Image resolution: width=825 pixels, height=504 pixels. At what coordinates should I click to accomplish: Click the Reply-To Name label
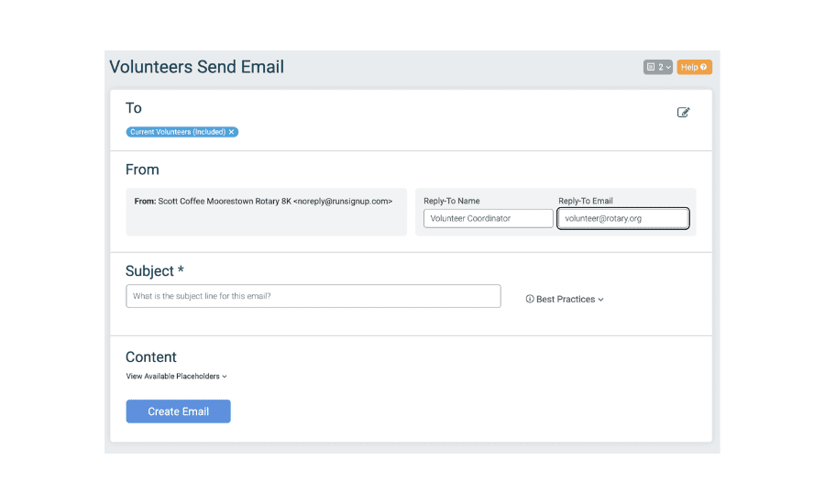[x=452, y=201]
